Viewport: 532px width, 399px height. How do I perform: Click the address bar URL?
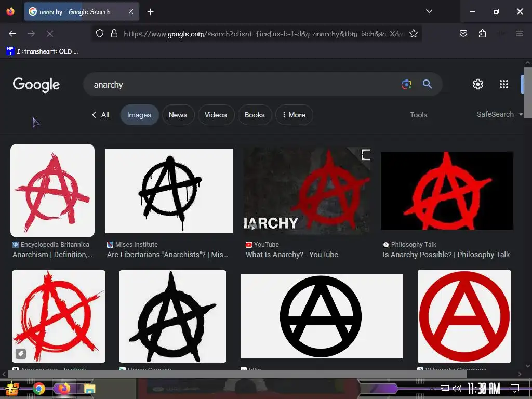pyautogui.click(x=264, y=34)
